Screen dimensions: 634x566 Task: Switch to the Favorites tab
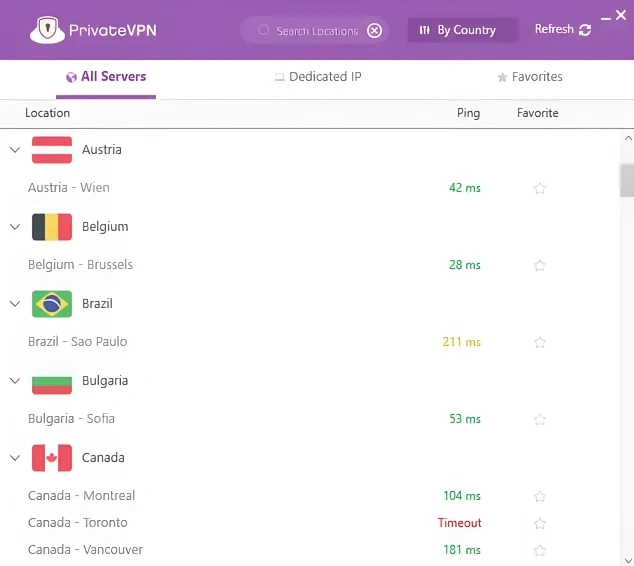click(x=530, y=77)
